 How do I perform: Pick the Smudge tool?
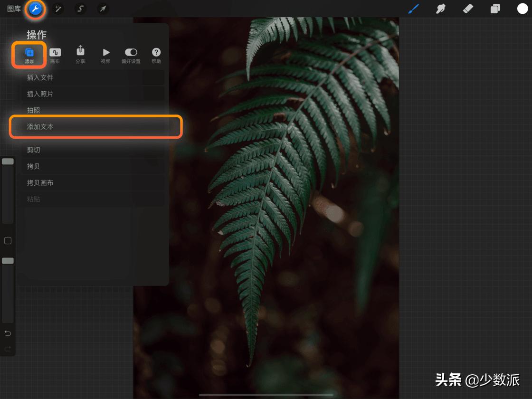tap(441, 9)
